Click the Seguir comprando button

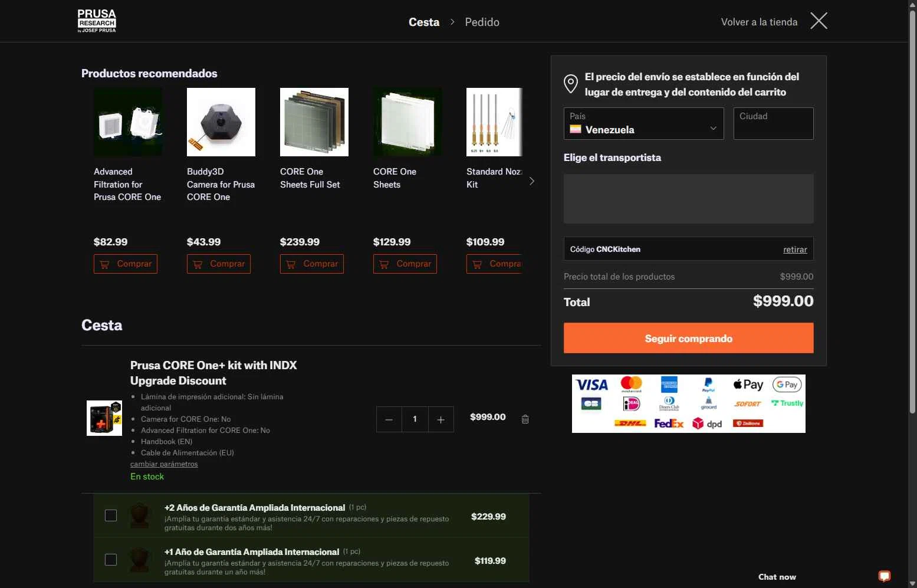point(688,338)
